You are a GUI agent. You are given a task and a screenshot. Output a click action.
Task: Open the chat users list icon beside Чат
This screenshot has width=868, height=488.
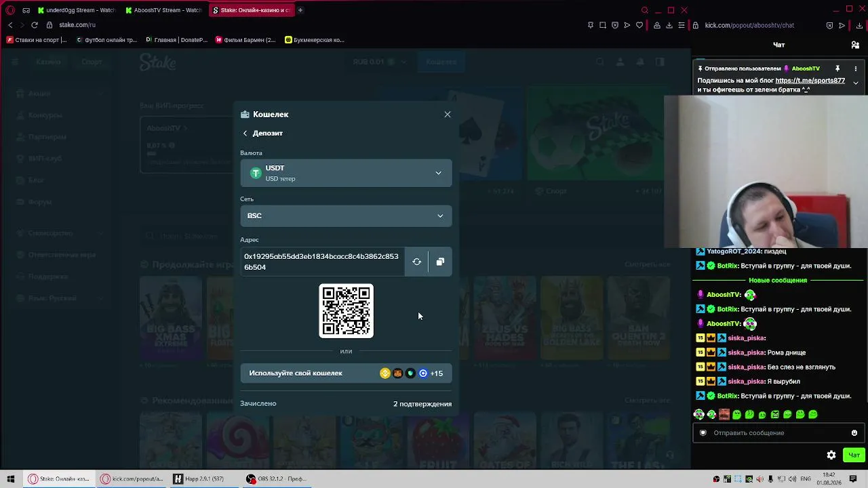(855, 45)
